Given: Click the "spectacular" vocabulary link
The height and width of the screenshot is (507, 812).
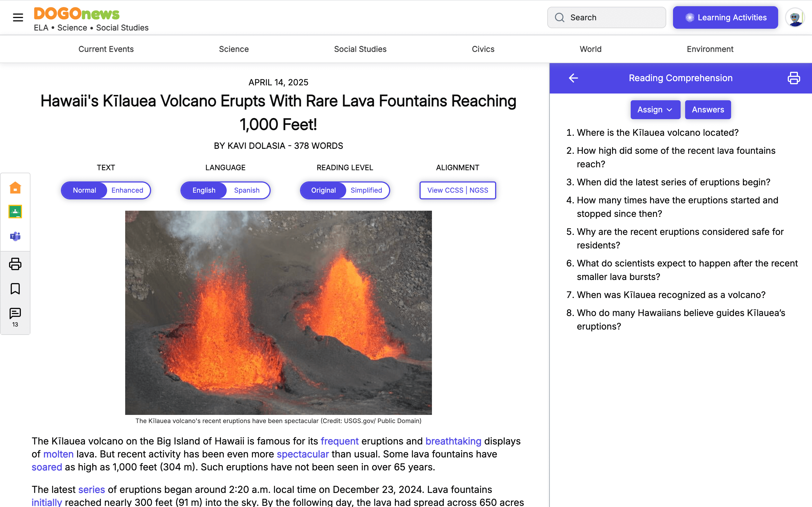Looking at the screenshot, I should tap(302, 454).
